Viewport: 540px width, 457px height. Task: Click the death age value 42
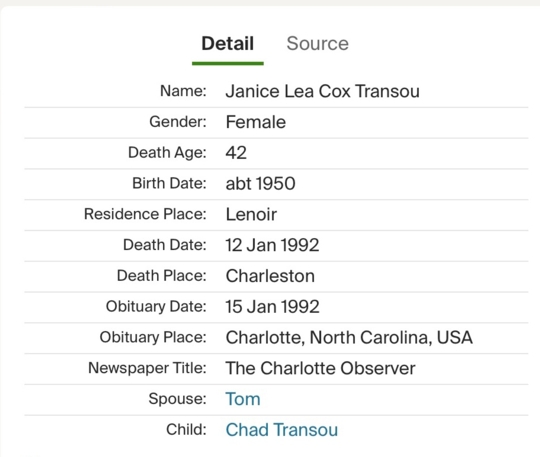[x=236, y=153]
